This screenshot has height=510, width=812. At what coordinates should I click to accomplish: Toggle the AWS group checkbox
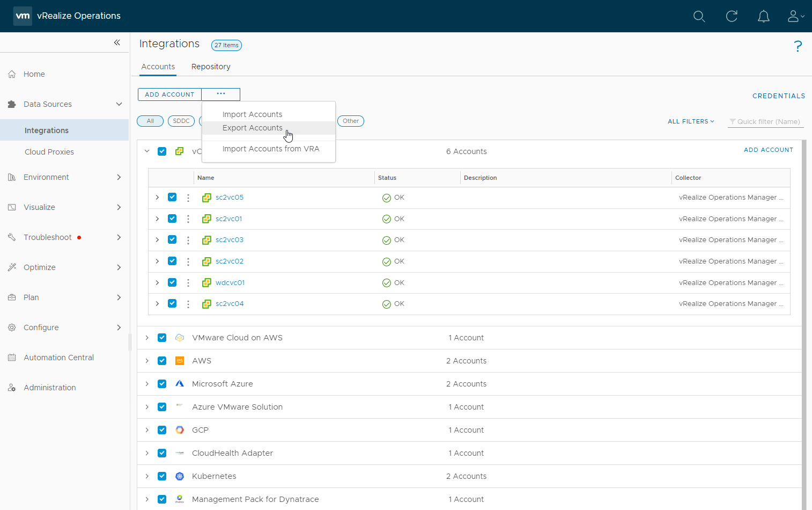pyautogui.click(x=162, y=361)
